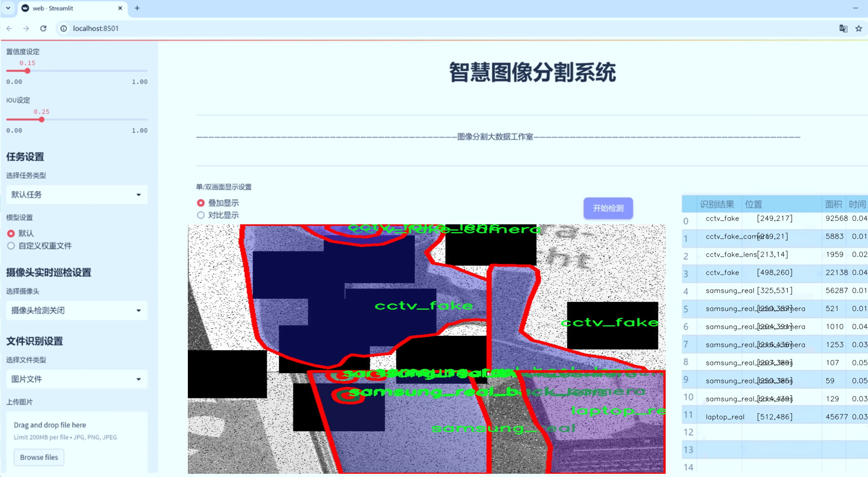Click the browser back arrow
The height and width of the screenshot is (477, 868).
(x=9, y=29)
